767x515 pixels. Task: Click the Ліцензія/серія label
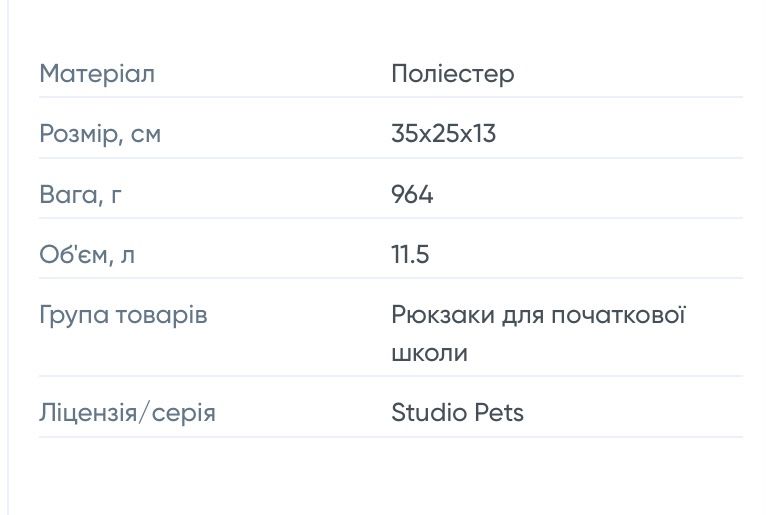click(x=127, y=413)
